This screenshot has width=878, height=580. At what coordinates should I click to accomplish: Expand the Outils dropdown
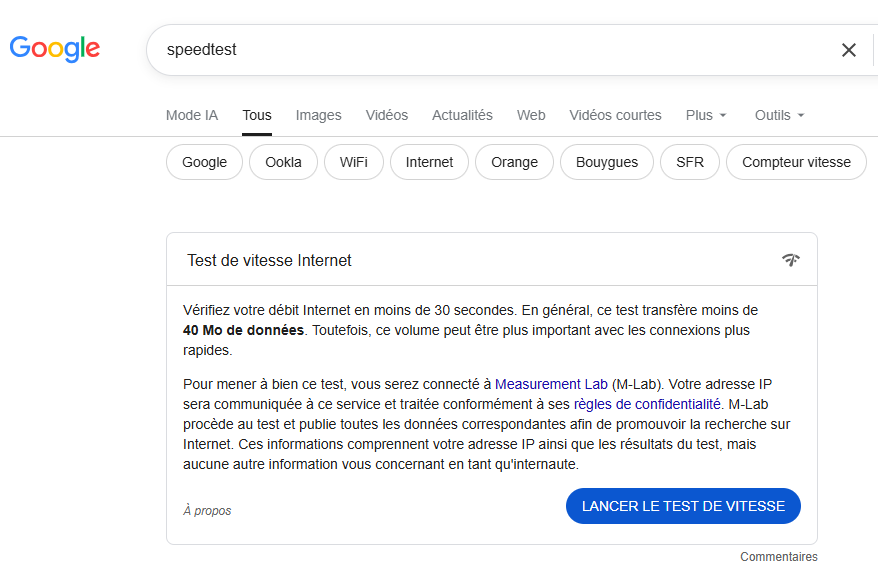coord(779,115)
